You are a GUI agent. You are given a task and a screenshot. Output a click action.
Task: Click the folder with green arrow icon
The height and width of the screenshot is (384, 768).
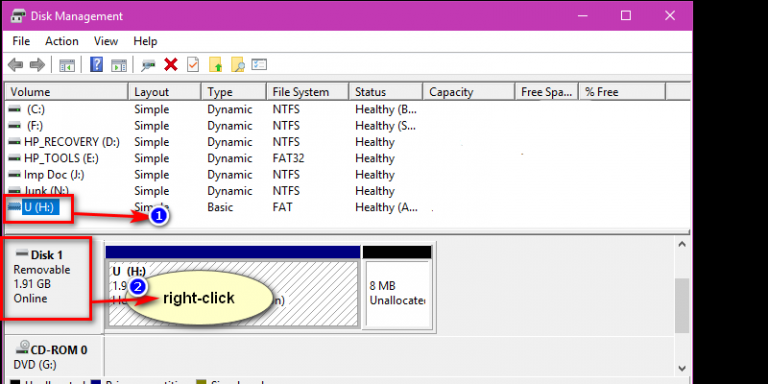coord(216,64)
